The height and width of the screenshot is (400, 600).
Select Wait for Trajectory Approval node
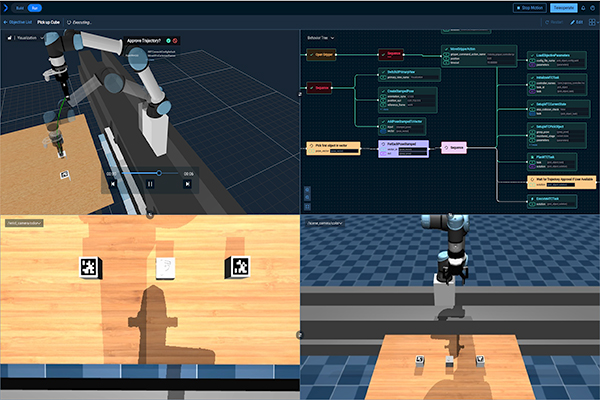(562, 182)
